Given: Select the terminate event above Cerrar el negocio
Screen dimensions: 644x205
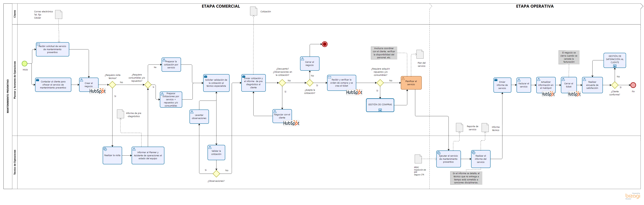Looking at the screenshot, I should pyautogui.click(x=324, y=44).
